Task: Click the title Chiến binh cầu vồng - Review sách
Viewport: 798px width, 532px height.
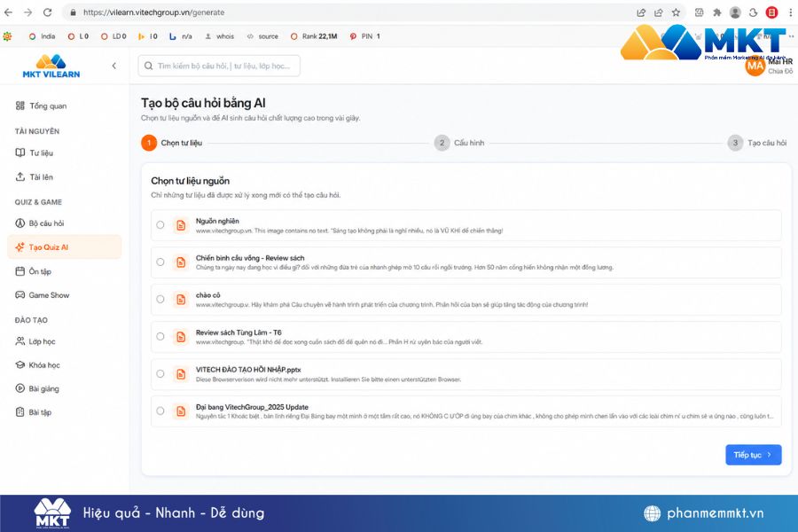Action: coord(250,258)
